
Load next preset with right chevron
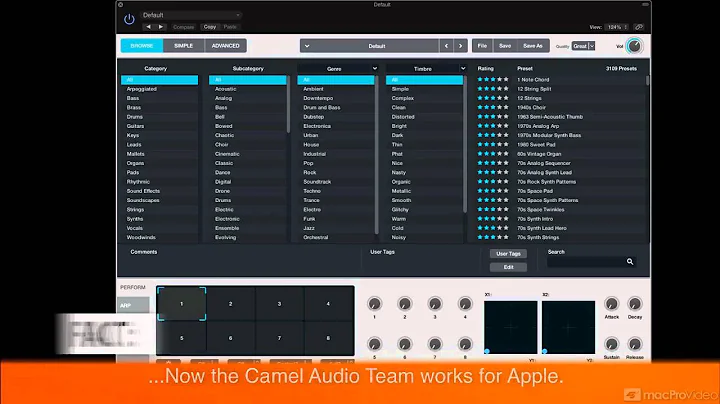pyautogui.click(x=461, y=46)
